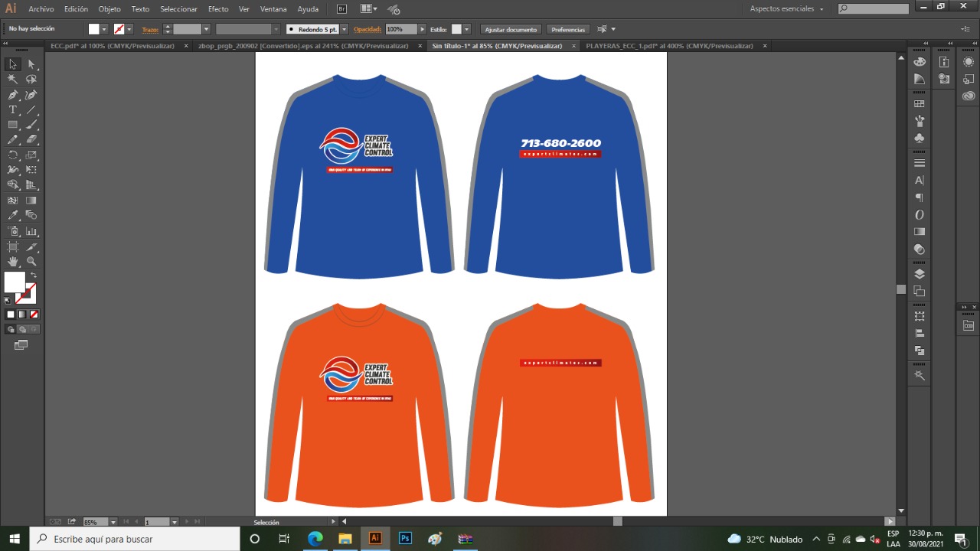Swap fill and stroke colors
The width and height of the screenshot is (980, 551).
pyautogui.click(x=33, y=275)
